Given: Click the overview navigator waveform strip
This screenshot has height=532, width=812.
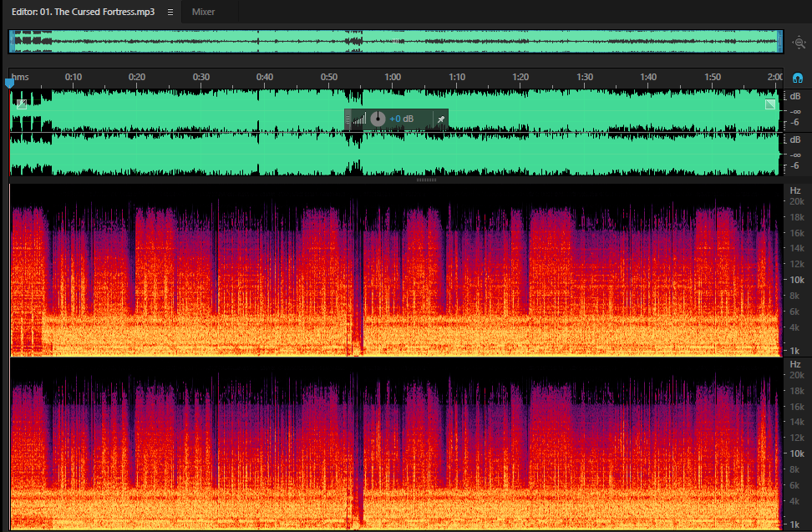Looking at the screenshot, I should [396, 42].
